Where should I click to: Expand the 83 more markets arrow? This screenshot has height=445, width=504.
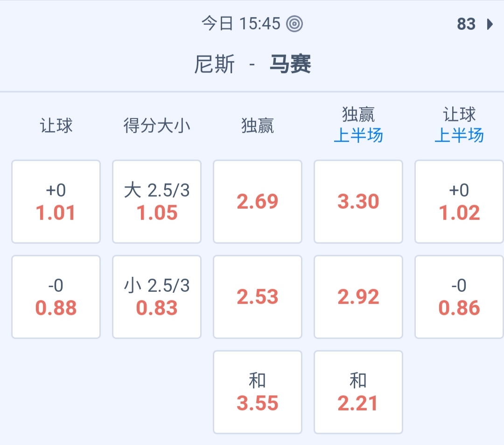[490, 24]
